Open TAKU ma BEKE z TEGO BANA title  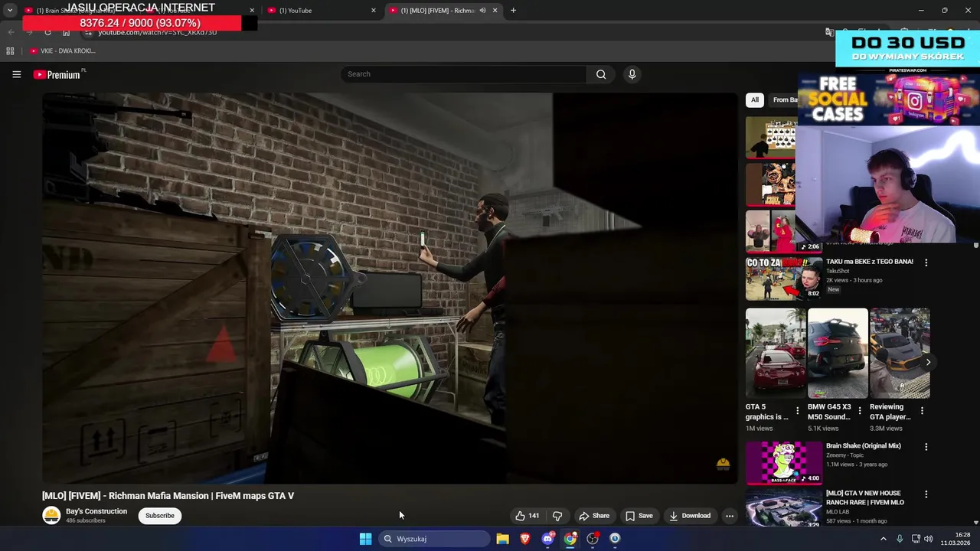(870, 262)
